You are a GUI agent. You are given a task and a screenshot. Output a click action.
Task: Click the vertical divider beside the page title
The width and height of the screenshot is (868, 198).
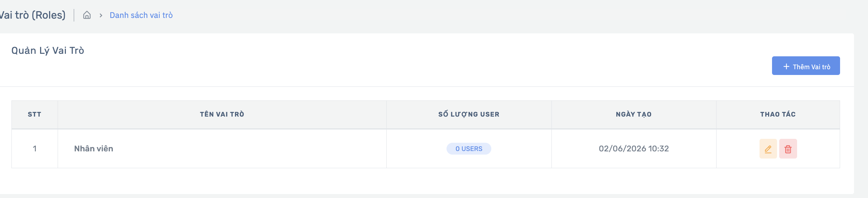point(74,15)
